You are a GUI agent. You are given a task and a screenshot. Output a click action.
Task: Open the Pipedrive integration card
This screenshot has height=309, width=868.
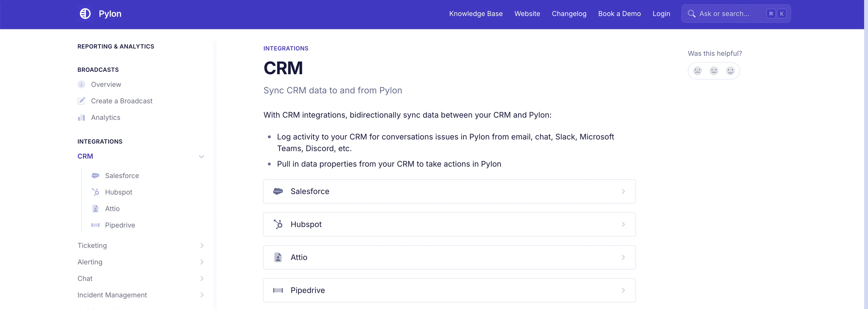(449, 291)
